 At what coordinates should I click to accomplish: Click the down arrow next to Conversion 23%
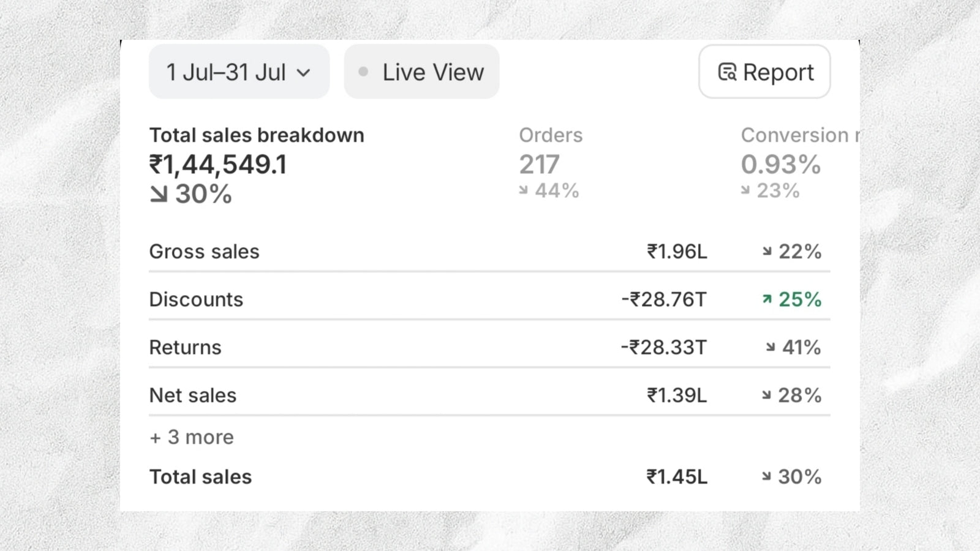tap(745, 190)
